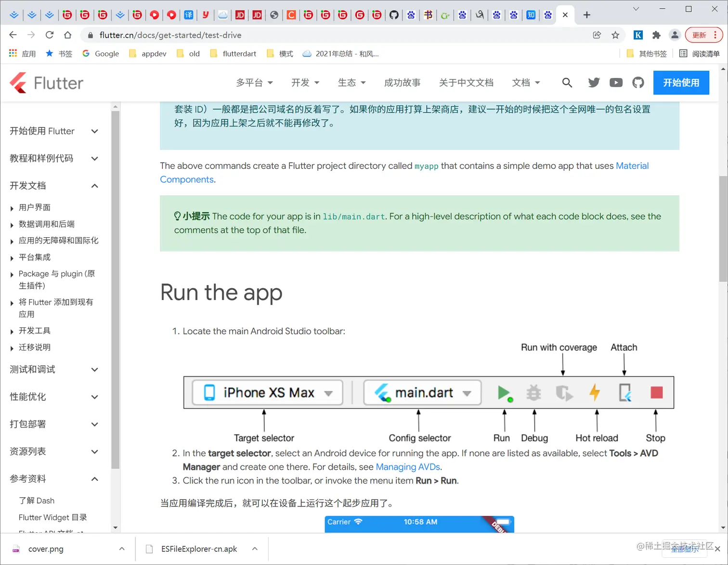Follow the Managing AVDs link

coord(408,467)
